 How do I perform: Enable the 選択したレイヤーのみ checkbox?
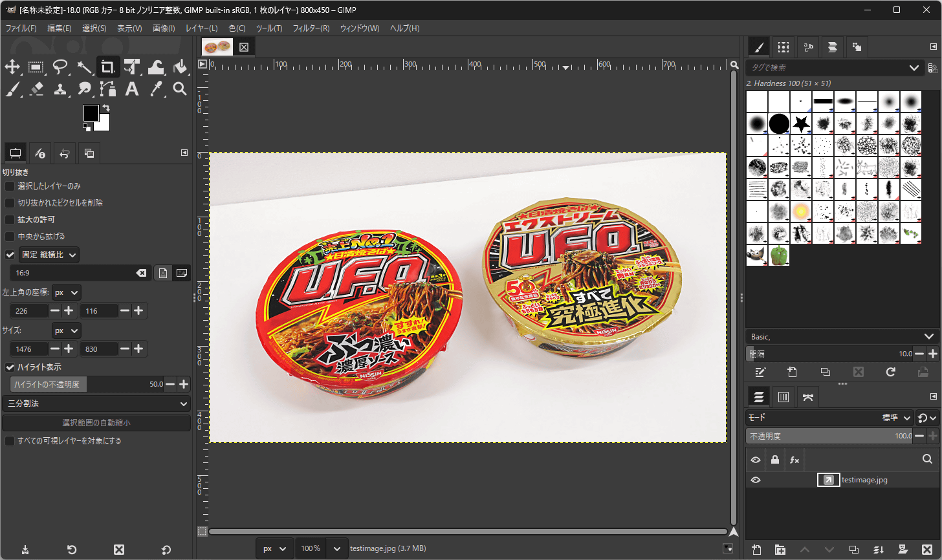(x=10, y=186)
